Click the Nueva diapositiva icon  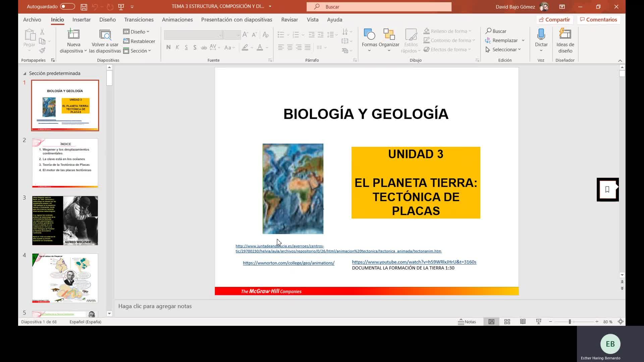click(x=73, y=35)
